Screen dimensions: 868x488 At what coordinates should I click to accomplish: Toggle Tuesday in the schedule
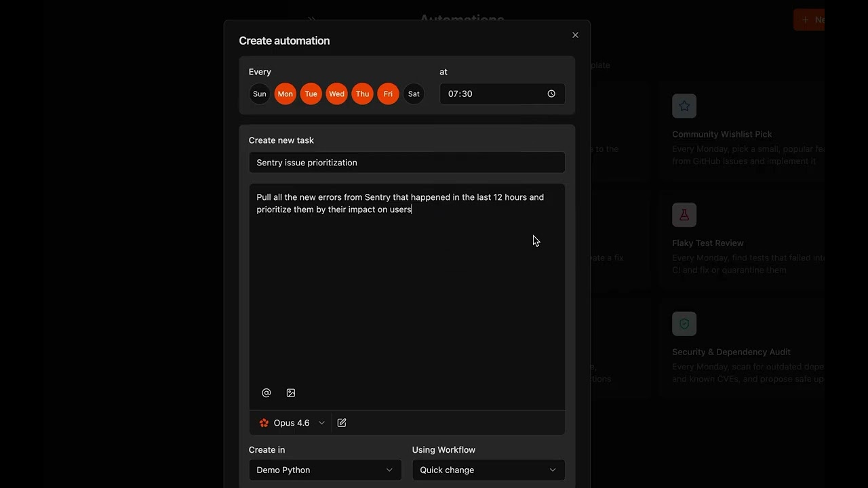pyautogui.click(x=311, y=94)
